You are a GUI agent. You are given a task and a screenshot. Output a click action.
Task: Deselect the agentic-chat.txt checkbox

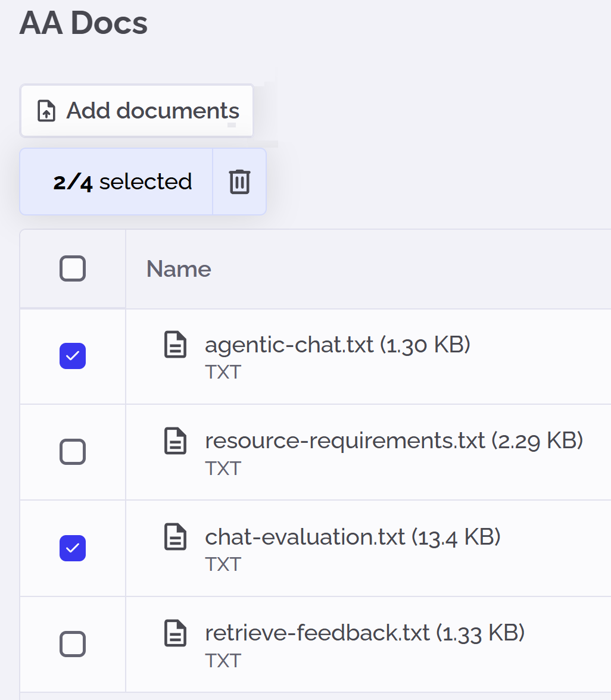coord(72,356)
